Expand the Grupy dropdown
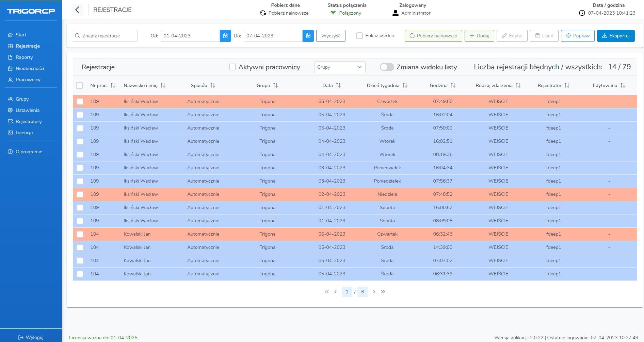This screenshot has height=342, width=644. point(340,67)
